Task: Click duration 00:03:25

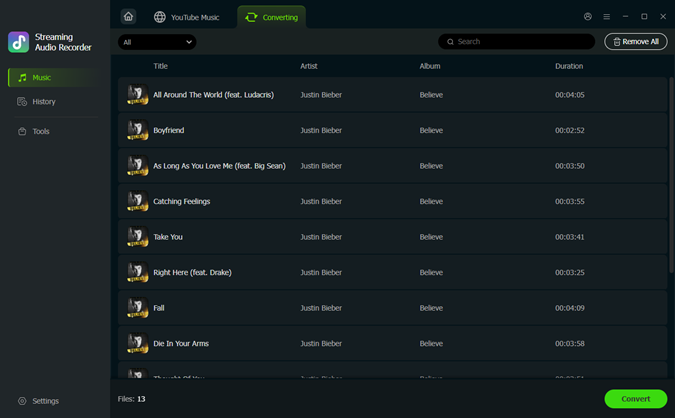Action: (570, 272)
